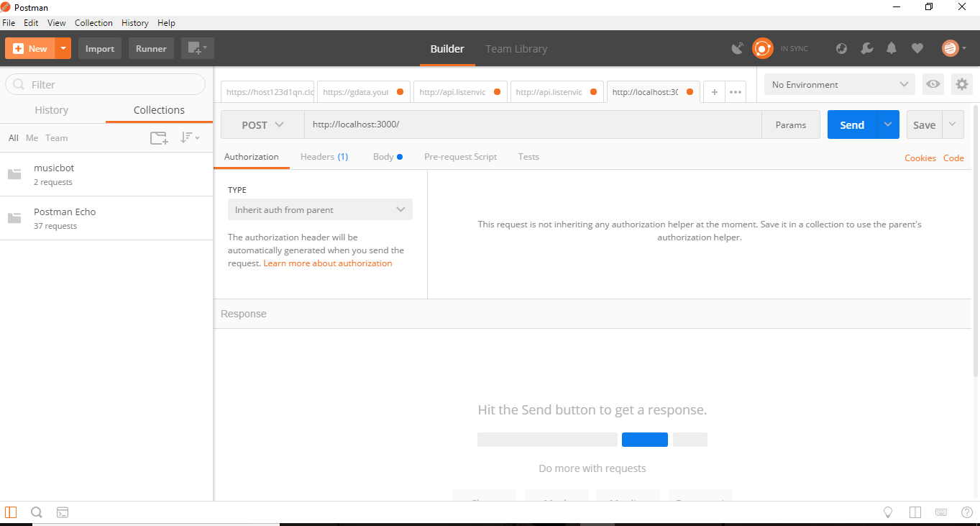
Task: Click Learn more about authorization link
Action: [328, 263]
